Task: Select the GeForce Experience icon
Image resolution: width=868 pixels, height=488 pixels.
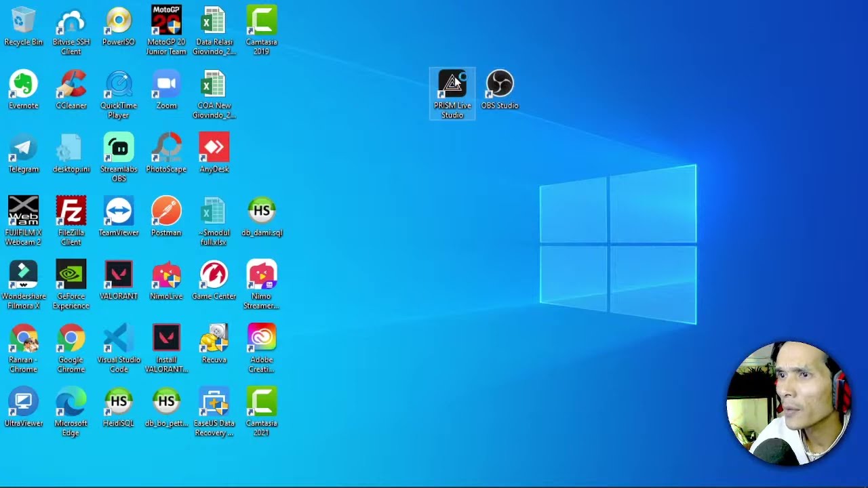Action: [71, 286]
